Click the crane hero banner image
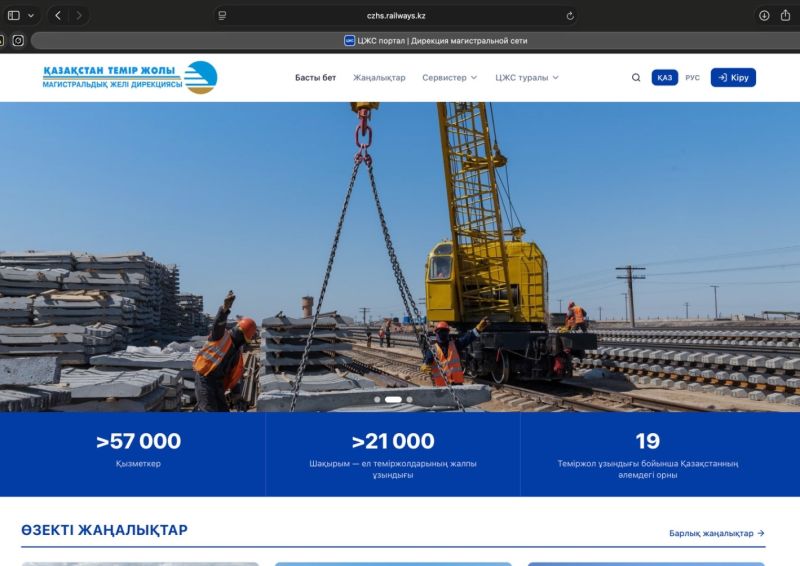800x566 pixels. 400,257
